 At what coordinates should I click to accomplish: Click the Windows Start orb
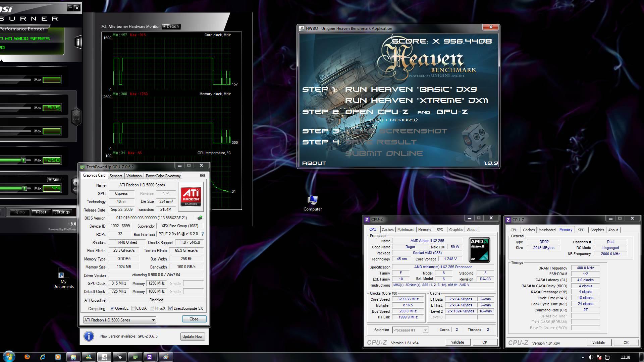9,356
